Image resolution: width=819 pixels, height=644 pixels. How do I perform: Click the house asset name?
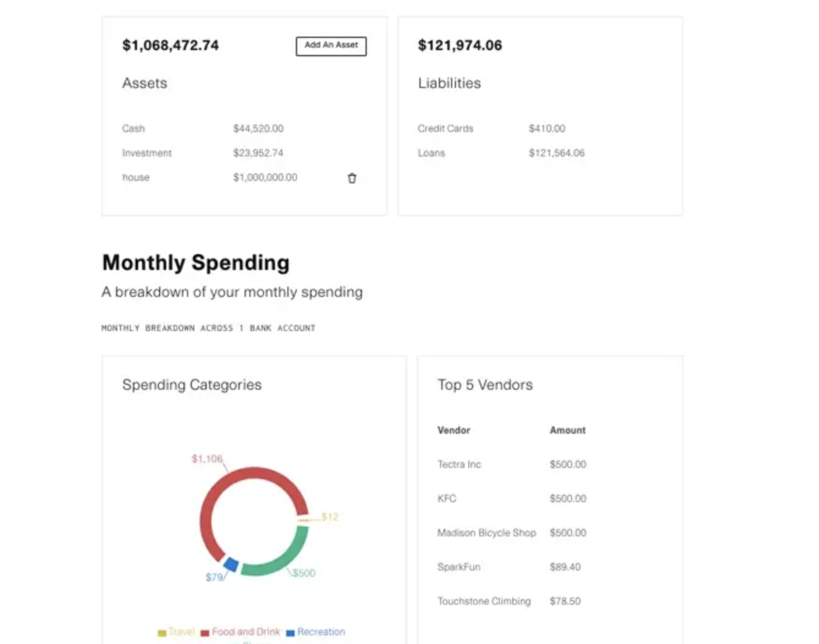(136, 178)
